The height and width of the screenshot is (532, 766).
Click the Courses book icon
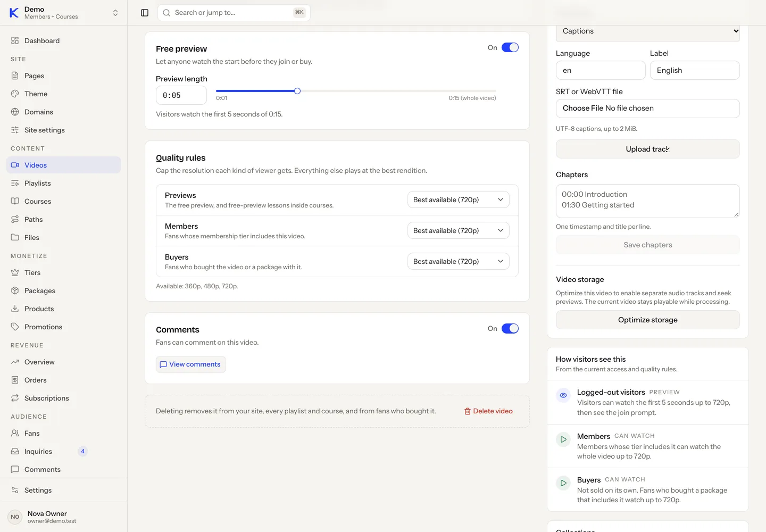tap(15, 201)
